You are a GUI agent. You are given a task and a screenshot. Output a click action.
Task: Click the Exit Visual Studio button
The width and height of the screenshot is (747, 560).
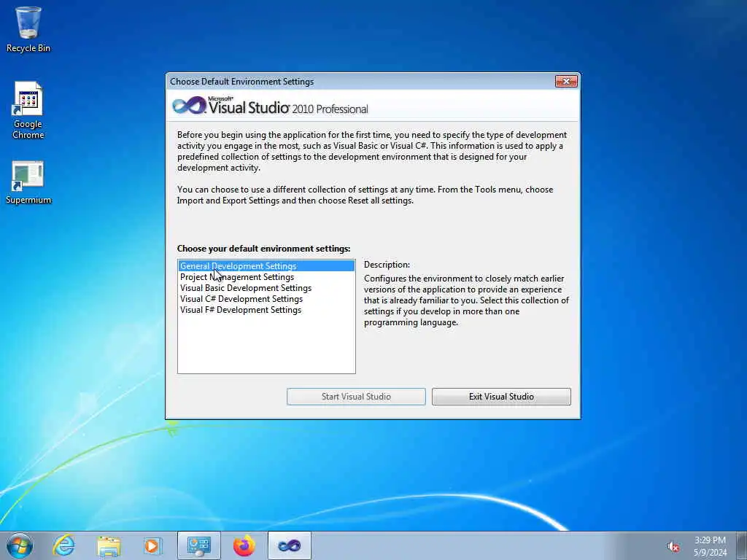501,397
